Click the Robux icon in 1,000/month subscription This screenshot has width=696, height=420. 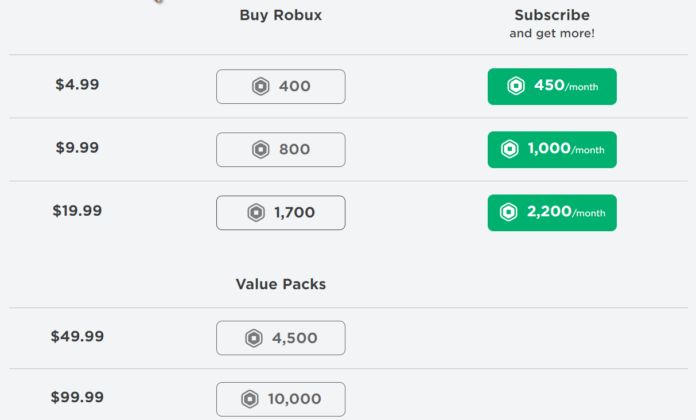(x=509, y=150)
